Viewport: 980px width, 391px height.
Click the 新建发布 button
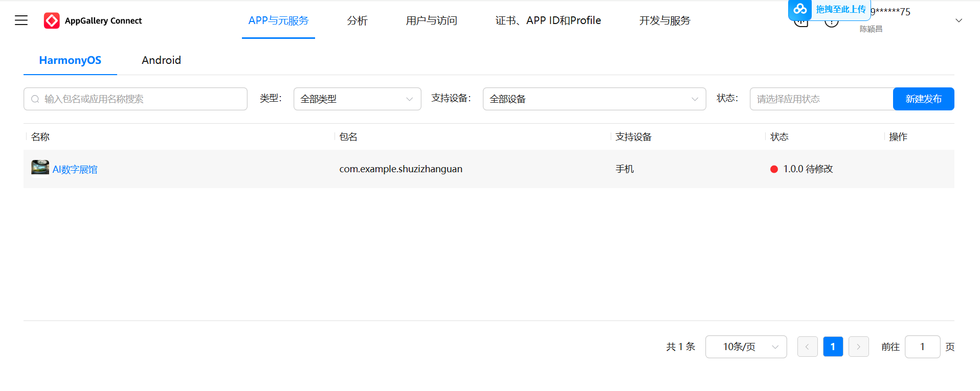click(923, 99)
